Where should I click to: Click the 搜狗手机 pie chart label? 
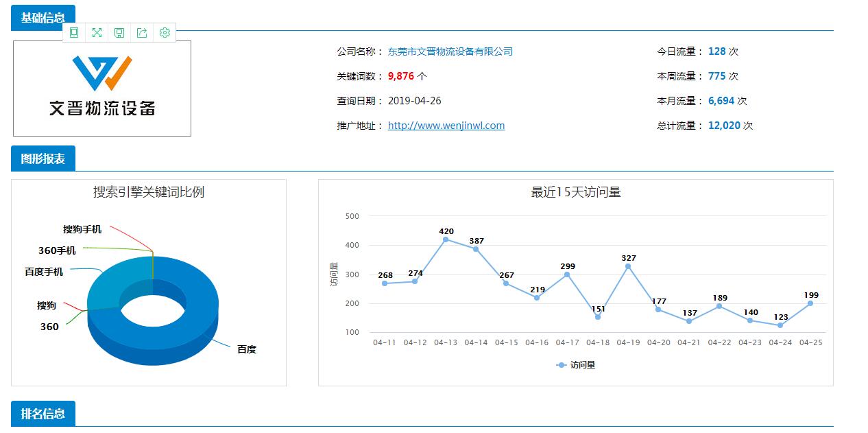82,229
